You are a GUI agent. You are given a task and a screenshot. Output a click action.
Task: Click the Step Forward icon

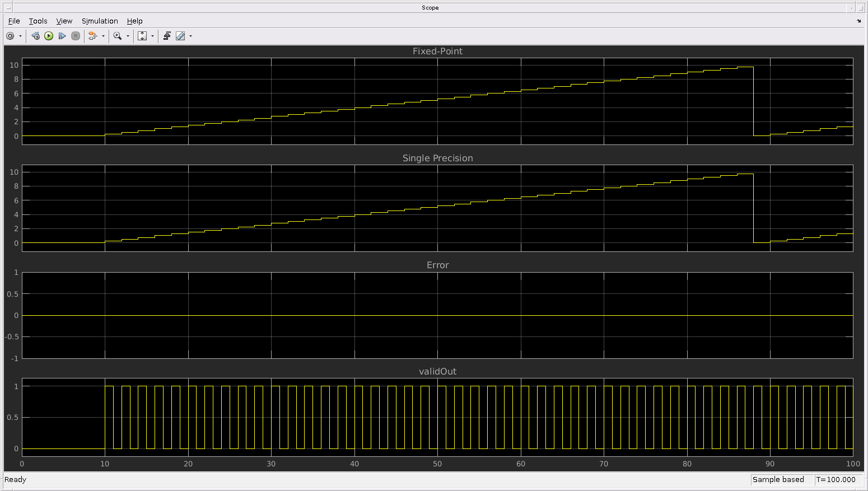coord(62,36)
